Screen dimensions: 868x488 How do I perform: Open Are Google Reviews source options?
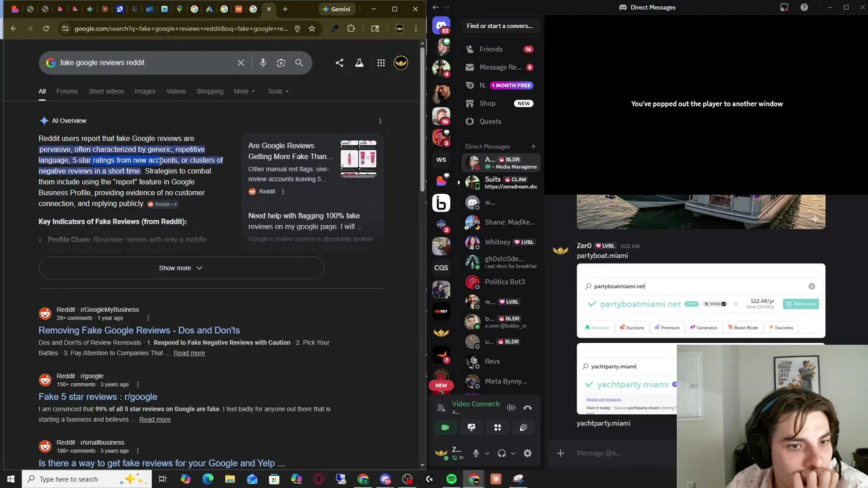tap(283, 192)
